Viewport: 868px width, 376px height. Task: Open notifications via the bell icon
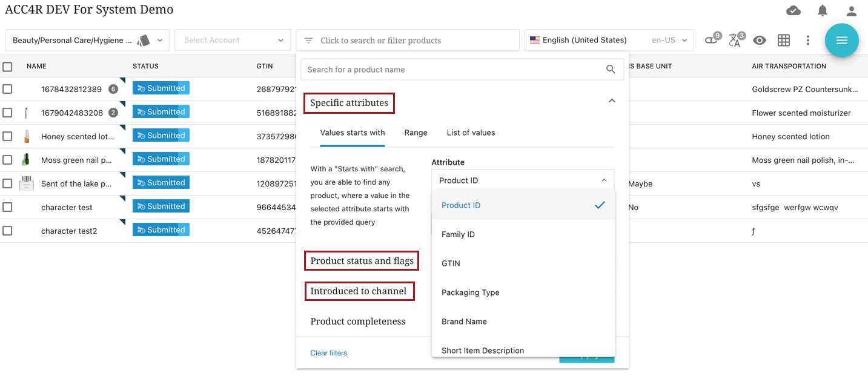click(822, 10)
